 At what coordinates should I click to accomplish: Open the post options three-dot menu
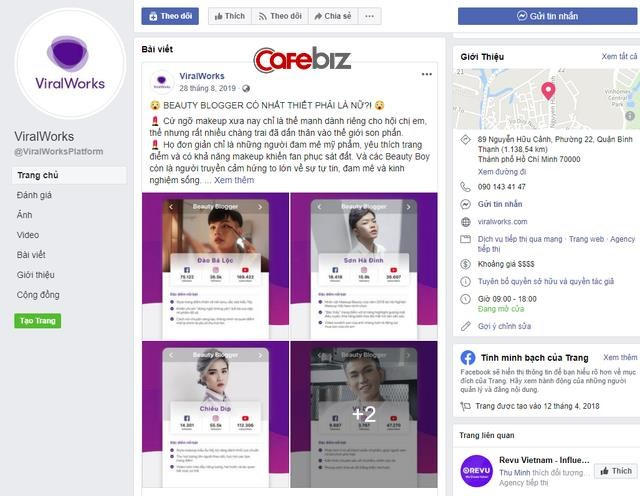coord(427,74)
